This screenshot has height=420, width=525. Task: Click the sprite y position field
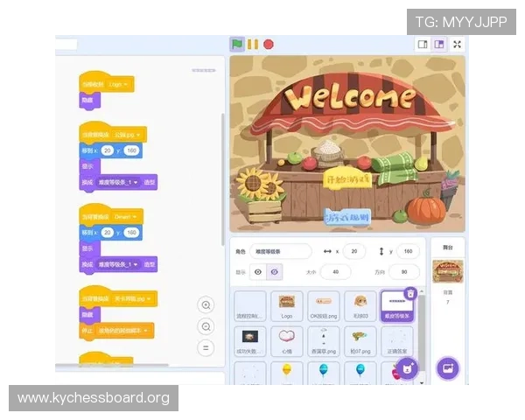(408, 251)
